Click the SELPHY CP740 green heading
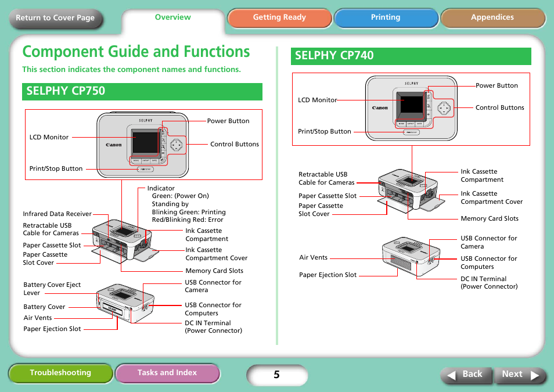554x392 pixels. coord(411,56)
